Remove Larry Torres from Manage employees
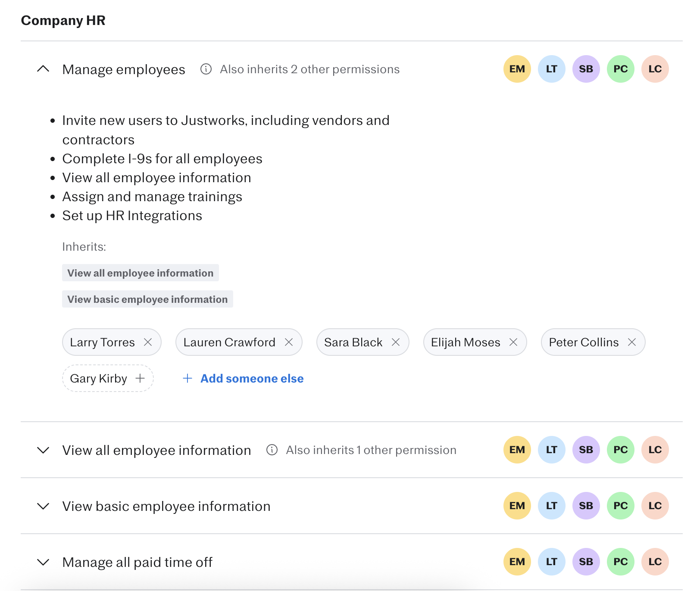The image size is (700, 591). coord(148,342)
